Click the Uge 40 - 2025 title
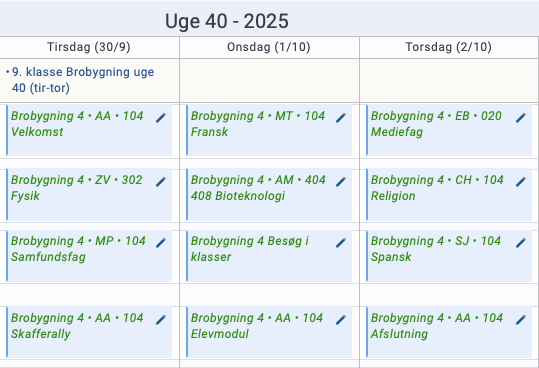 (227, 21)
